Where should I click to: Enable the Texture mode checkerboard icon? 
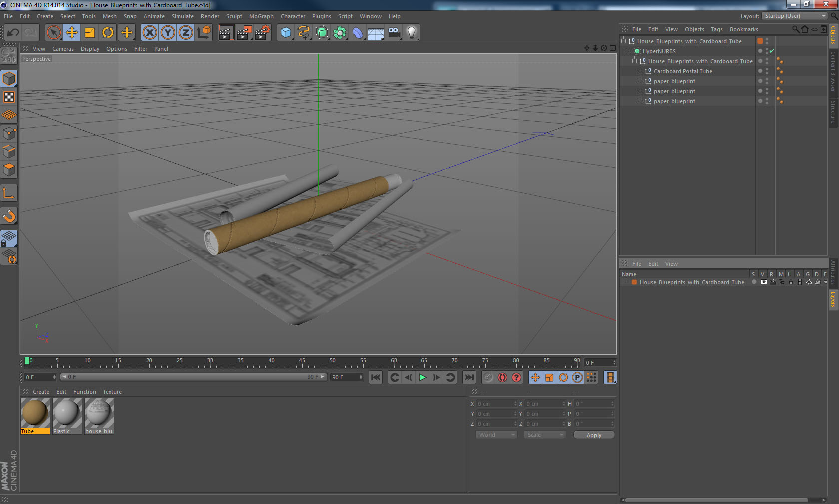9,97
